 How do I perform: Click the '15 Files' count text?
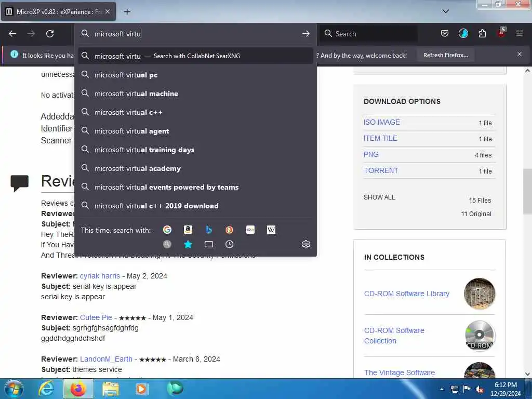coord(480,200)
